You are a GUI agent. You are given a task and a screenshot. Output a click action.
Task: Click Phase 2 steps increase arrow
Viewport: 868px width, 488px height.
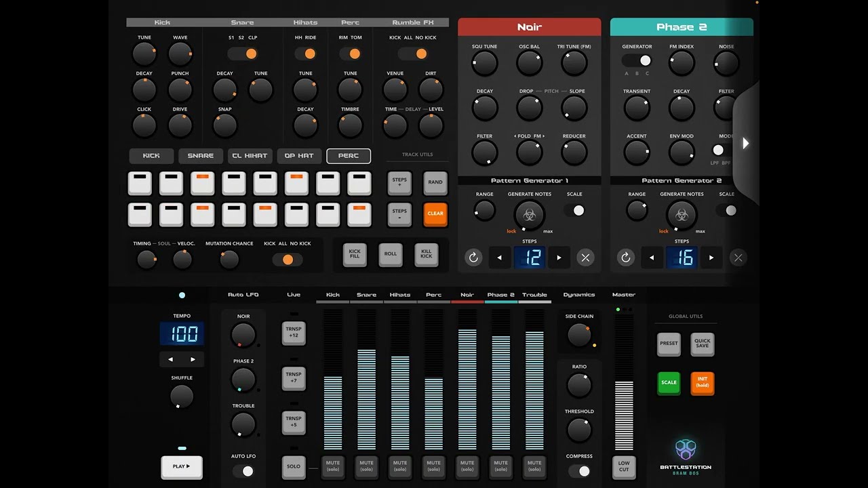[711, 258]
